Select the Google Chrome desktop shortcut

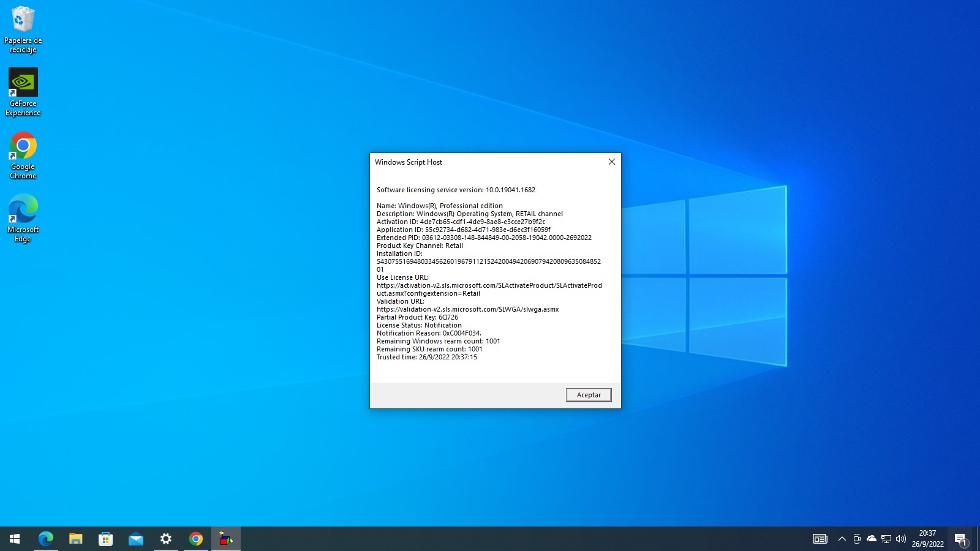click(x=23, y=156)
